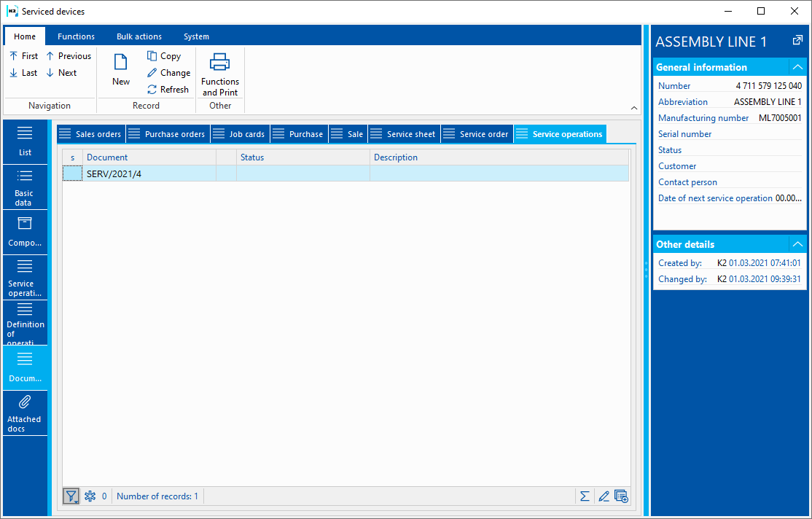Viewport: 812px width, 519px height.
Task: Click the Abbreviation field label
Action: tap(683, 102)
